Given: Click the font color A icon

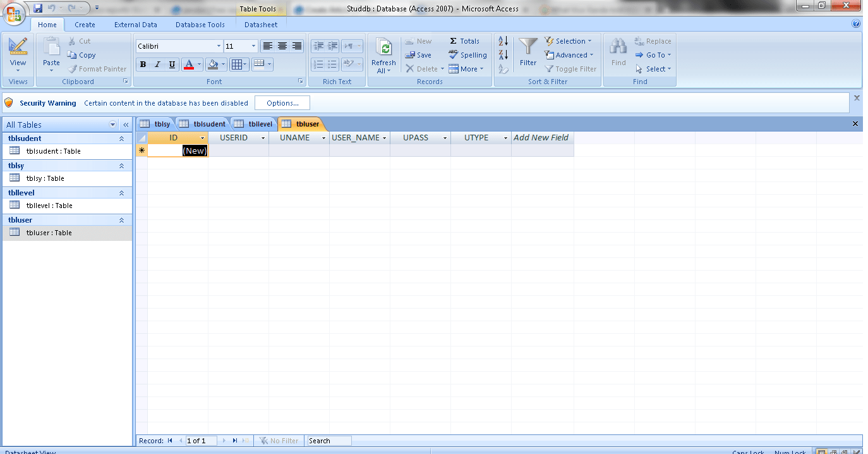Looking at the screenshot, I should point(188,64).
